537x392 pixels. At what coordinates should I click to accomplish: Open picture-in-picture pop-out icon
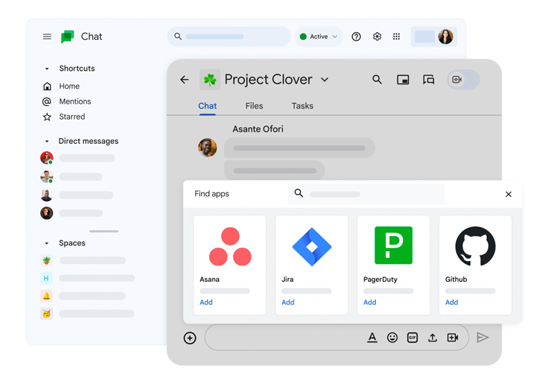(x=402, y=79)
